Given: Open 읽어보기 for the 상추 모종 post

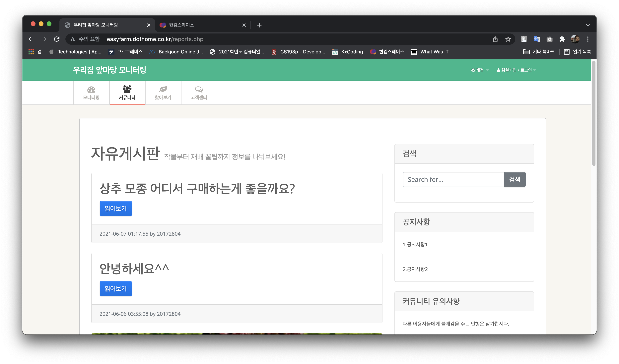Looking at the screenshot, I should 115,208.
